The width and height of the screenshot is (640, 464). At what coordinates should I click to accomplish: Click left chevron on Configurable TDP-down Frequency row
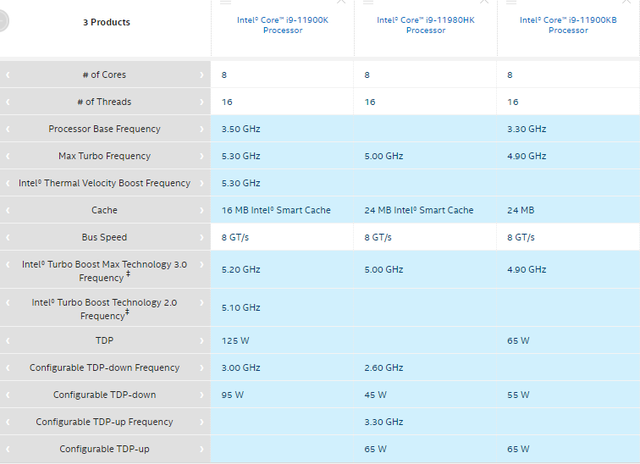point(8,367)
